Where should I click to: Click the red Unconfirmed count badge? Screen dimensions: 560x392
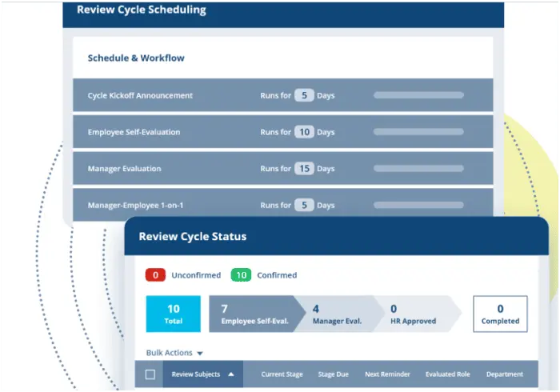pyautogui.click(x=155, y=275)
